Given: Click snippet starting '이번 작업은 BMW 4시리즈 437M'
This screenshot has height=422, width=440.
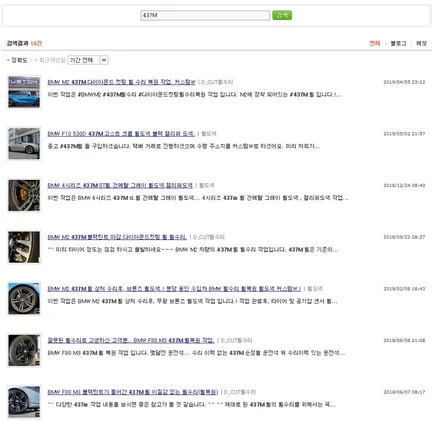Looking at the screenshot, I should pyautogui.click(x=198, y=198).
